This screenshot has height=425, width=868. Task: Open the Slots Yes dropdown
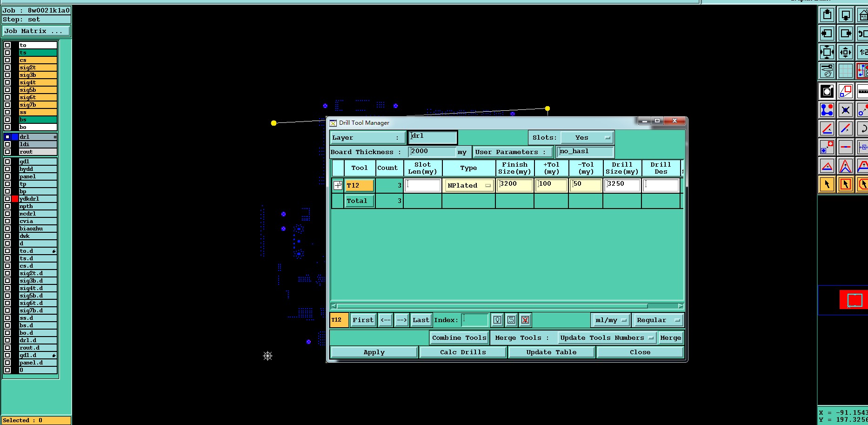click(x=587, y=138)
